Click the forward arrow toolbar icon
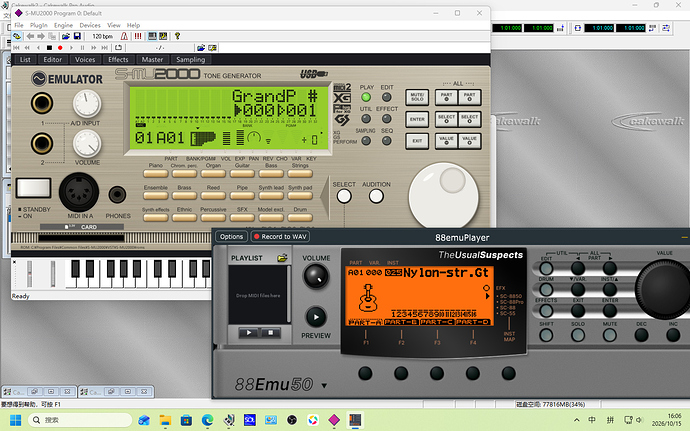Screen dimensions: 690x431 (41, 36)
